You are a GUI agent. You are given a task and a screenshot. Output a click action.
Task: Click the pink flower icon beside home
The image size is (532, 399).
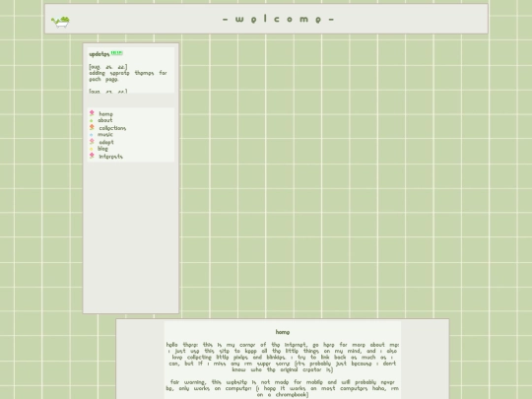click(92, 113)
